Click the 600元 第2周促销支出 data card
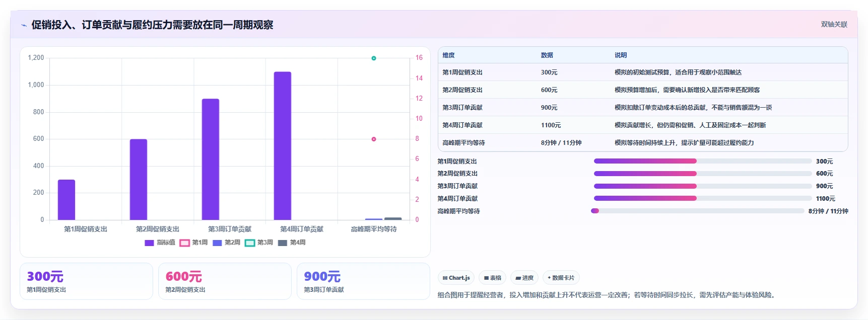Viewport: 868px width, 320px height. click(225, 281)
